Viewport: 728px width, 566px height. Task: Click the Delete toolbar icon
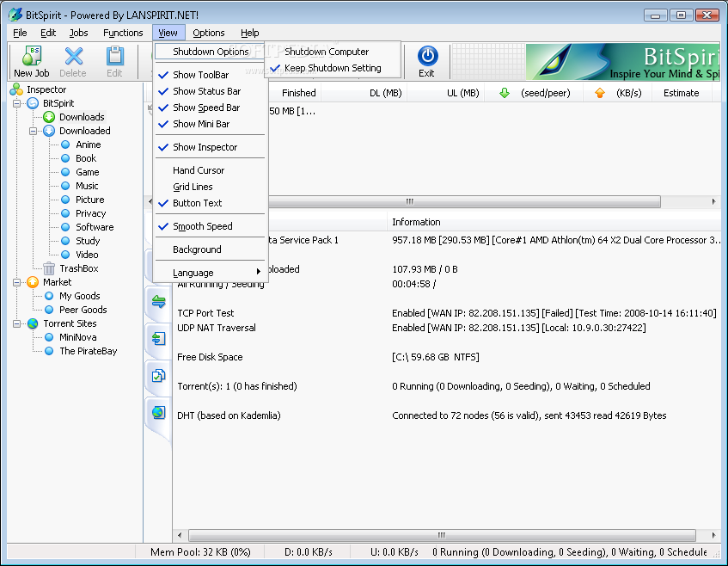pos(73,56)
